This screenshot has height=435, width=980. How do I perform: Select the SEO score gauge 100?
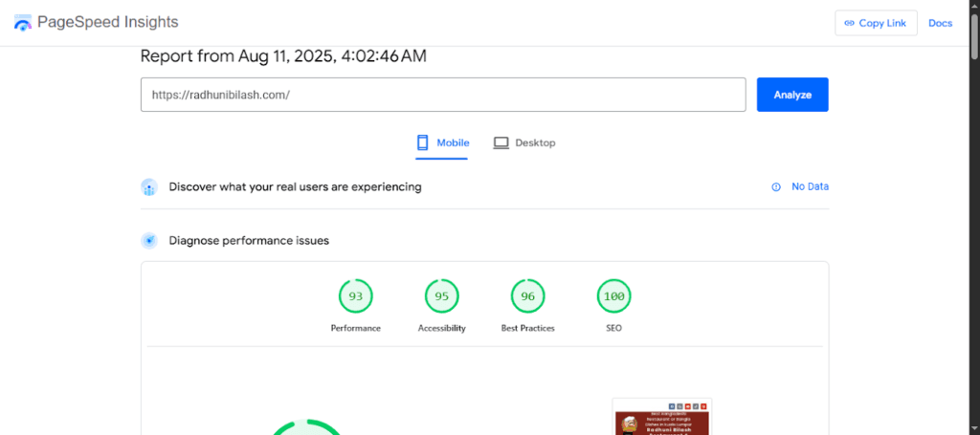[x=613, y=296]
